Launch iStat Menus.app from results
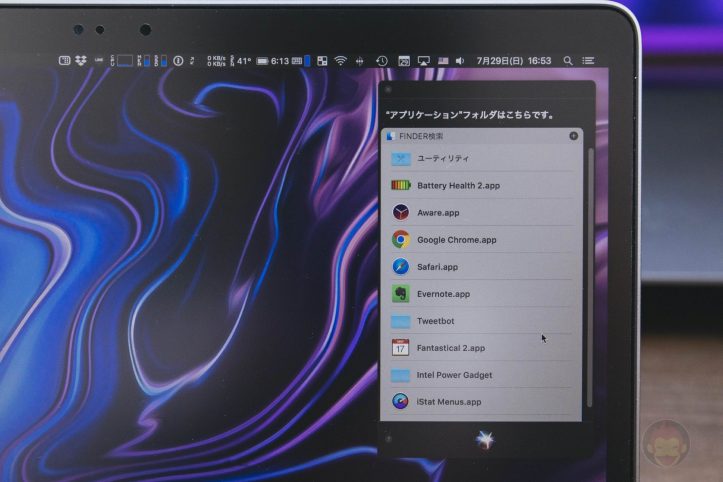The width and height of the screenshot is (723, 482). coord(449,402)
